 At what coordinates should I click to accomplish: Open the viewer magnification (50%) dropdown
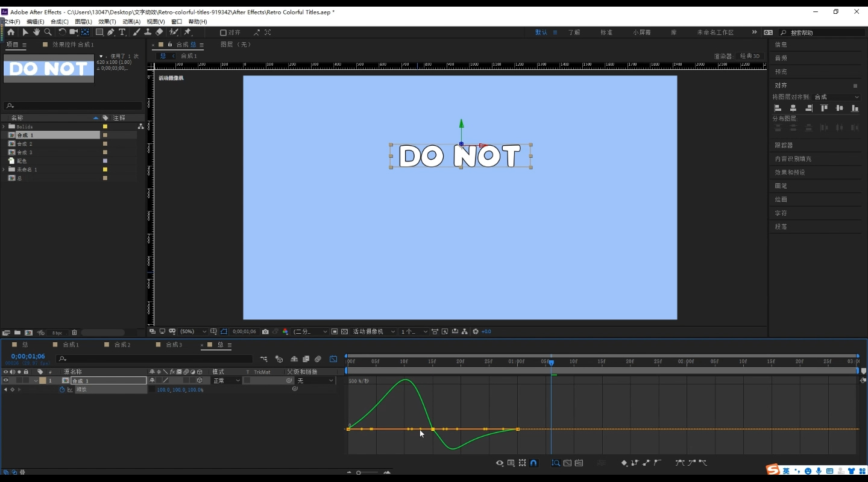[x=193, y=331]
